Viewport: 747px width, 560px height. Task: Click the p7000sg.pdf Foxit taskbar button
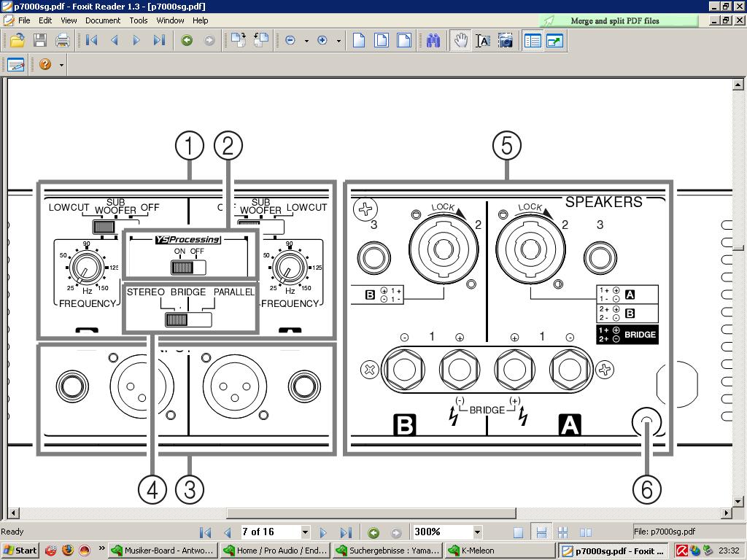point(614,551)
